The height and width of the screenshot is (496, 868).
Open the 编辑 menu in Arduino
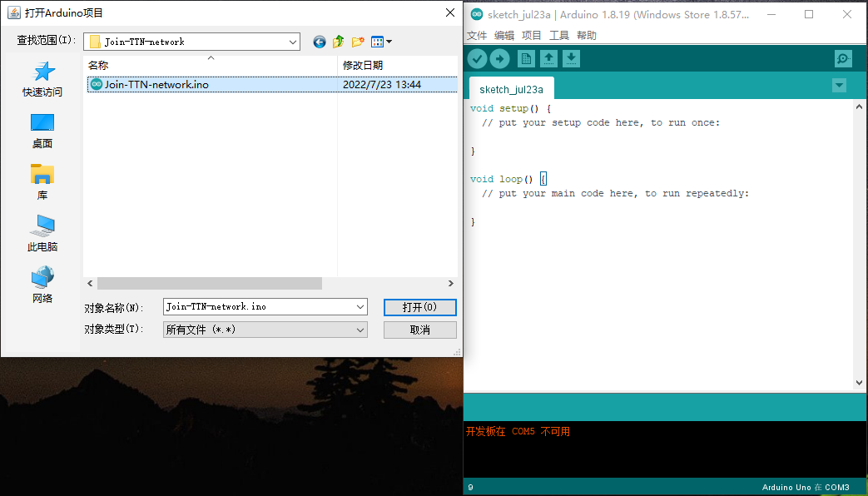503,36
